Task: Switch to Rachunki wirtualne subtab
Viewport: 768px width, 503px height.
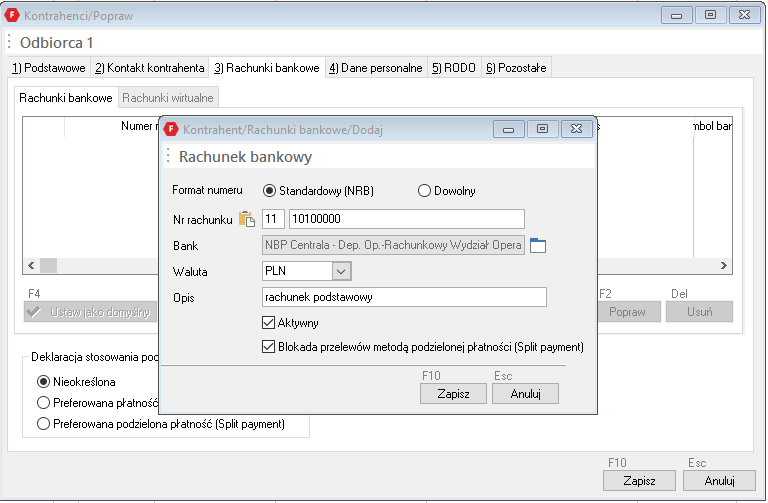Action: (x=168, y=98)
